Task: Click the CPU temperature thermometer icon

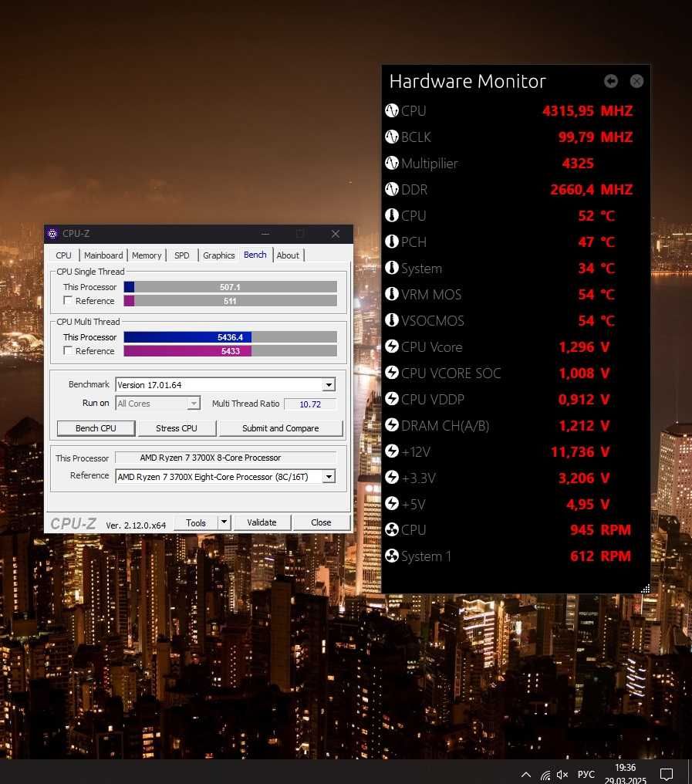Action: (392, 215)
